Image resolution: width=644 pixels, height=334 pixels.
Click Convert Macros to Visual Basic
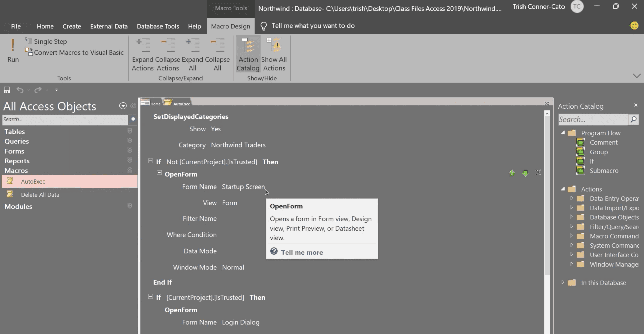click(x=78, y=52)
